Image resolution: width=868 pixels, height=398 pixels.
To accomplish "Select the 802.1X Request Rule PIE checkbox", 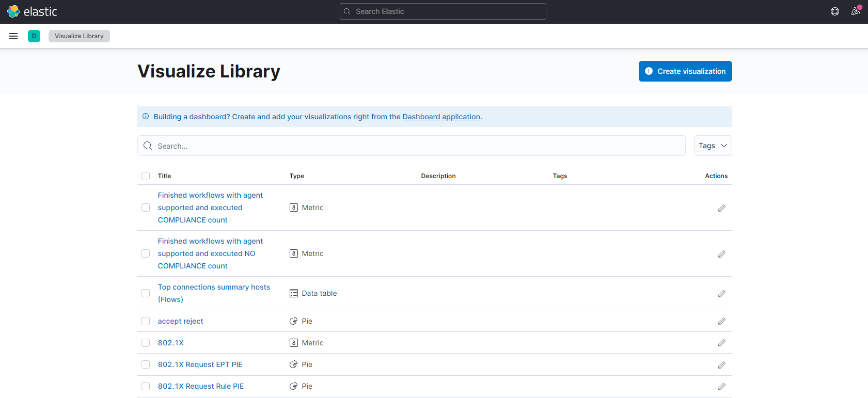I will click(146, 386).
